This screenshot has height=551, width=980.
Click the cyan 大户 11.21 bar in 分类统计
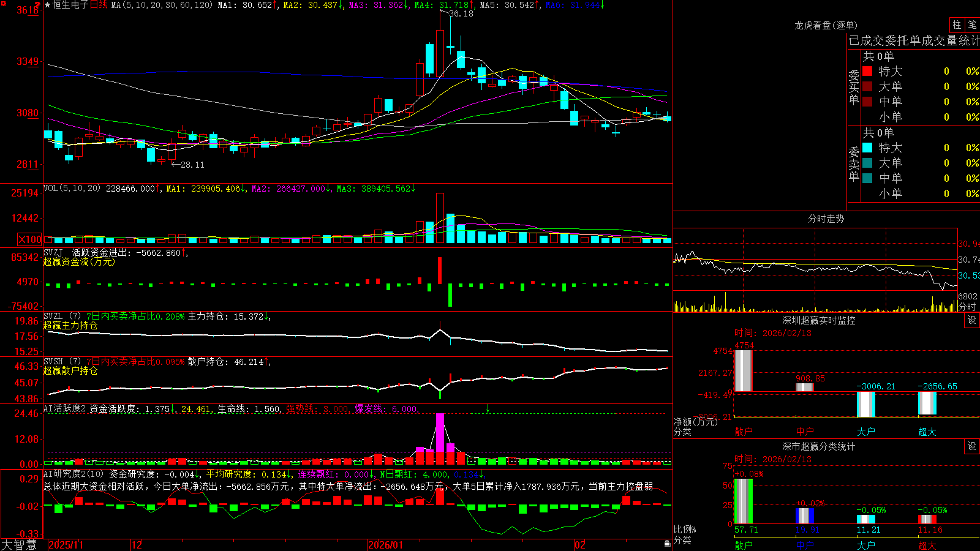click(865, 519)
